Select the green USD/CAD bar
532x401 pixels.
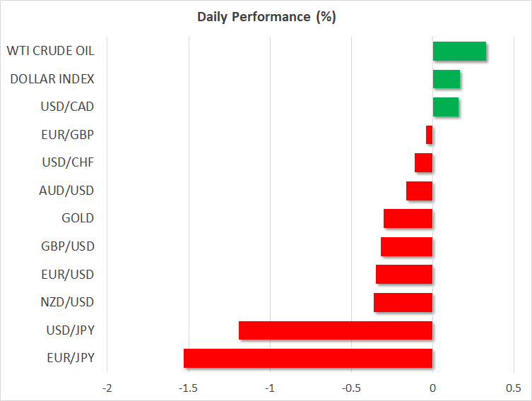[x=445, y=107]
